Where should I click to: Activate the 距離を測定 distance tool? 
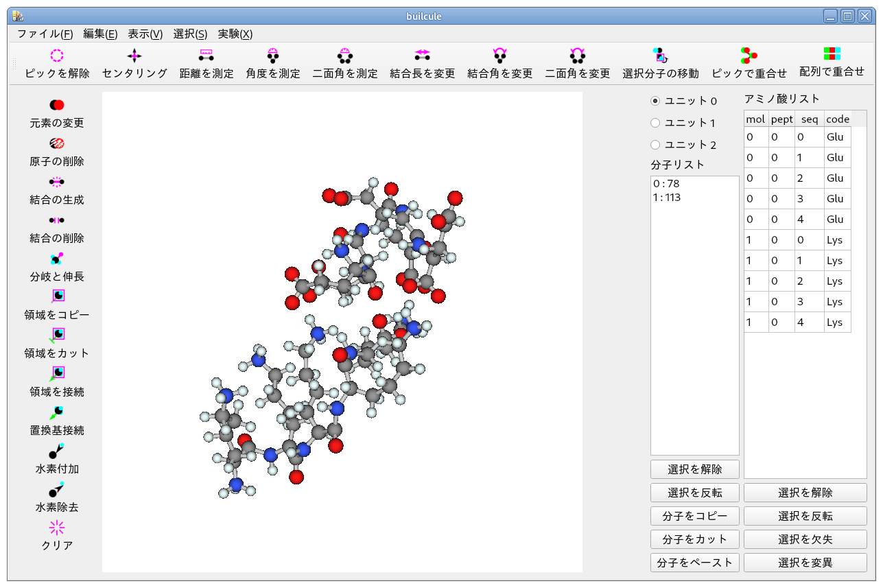tap(206, 56)
